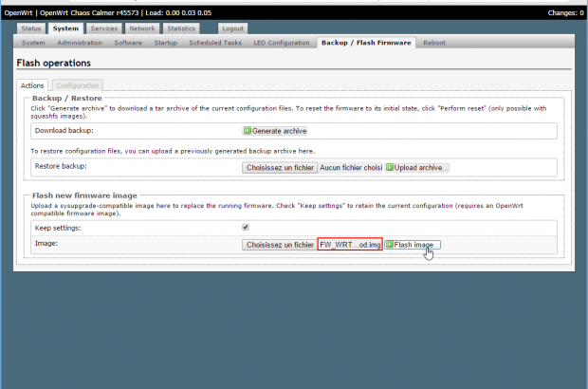Switch to the Network tab
Screen dimensions: 588x389
(x=142, y=29)
